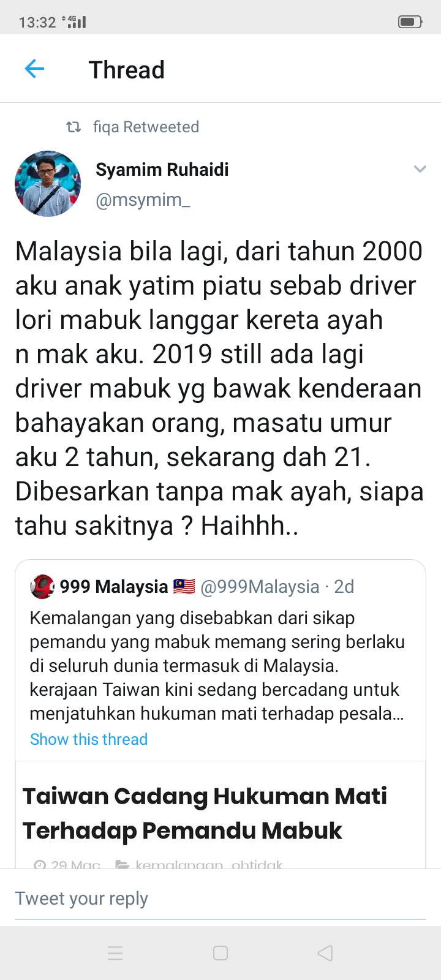Open the 999 Malaysia avatar icon
Image resolution: width=441 pixels, height=980 pixels.
(x=42, y=587)
